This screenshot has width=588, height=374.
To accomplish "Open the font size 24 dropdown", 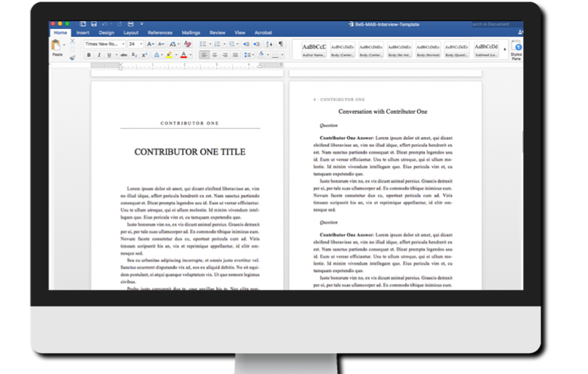I will (x=141, y=43).
